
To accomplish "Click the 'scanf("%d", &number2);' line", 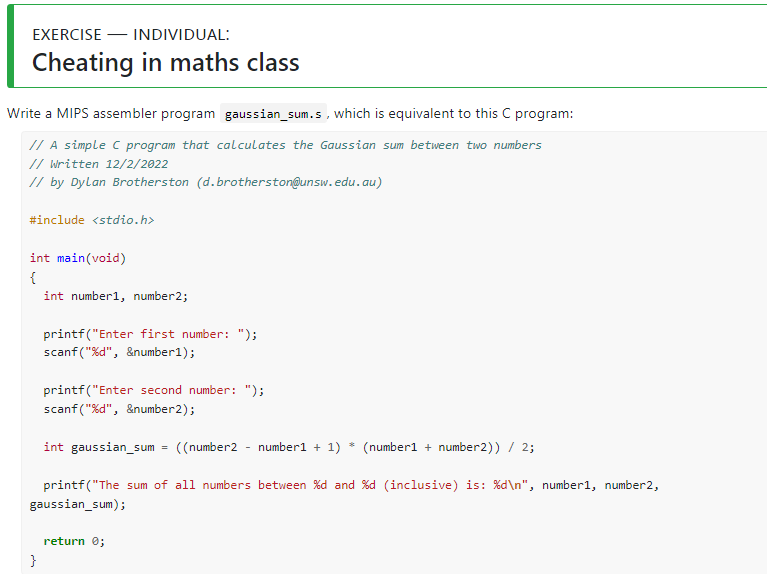I will coord(119,409).
